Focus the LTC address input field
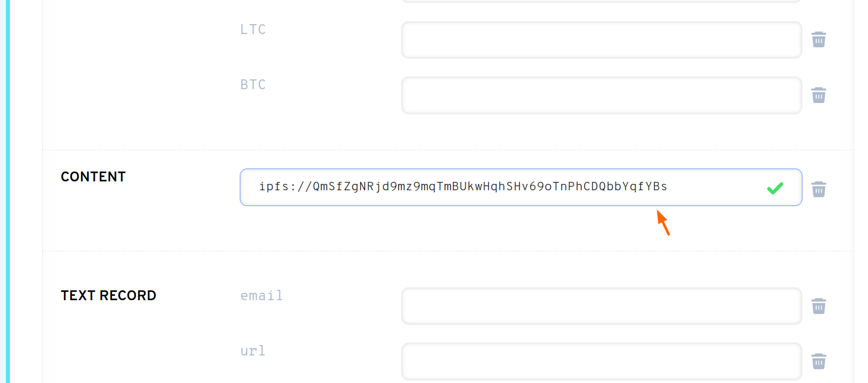 [601, 40]
